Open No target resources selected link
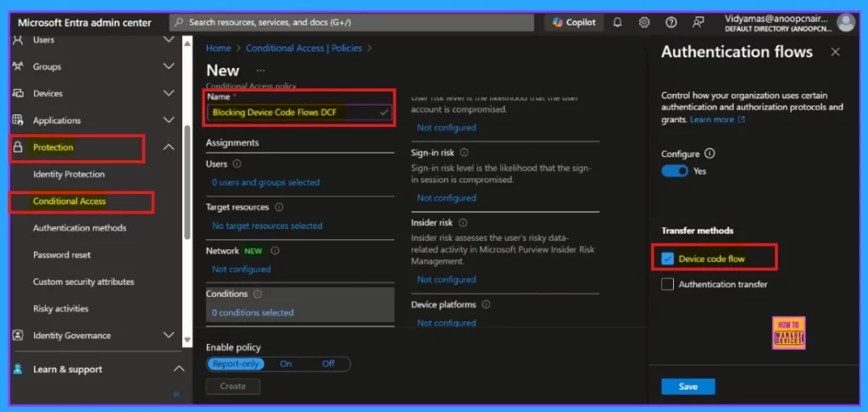Viewport: 868px width, 412px height. (x=267, y=226)
